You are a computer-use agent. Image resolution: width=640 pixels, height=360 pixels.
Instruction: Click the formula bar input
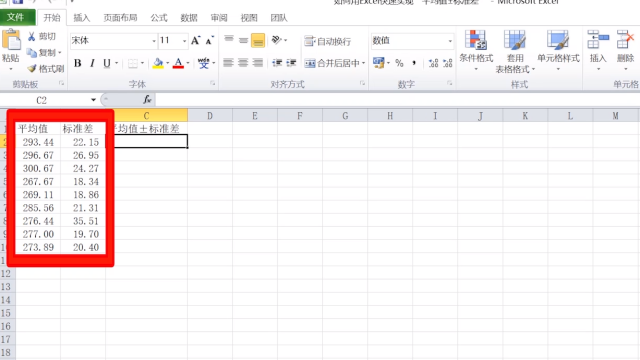pyautogui.click(x=397, y=100)
